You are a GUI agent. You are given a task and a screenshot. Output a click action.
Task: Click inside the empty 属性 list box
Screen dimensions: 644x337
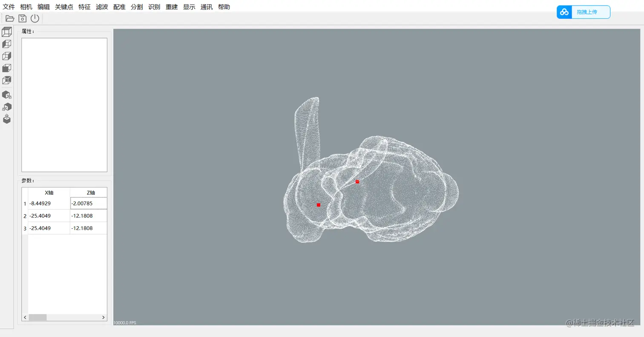point(64,105)
